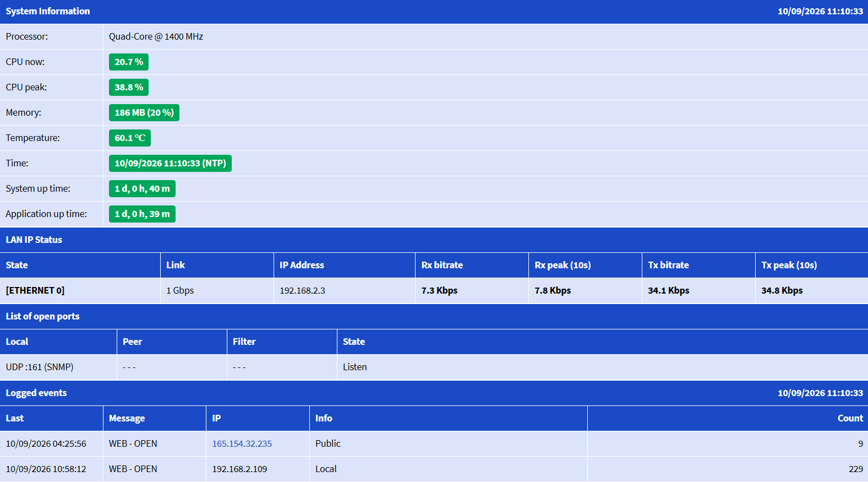Click the System Information header title
Screen dimensions: 868x482
point(48,11)
